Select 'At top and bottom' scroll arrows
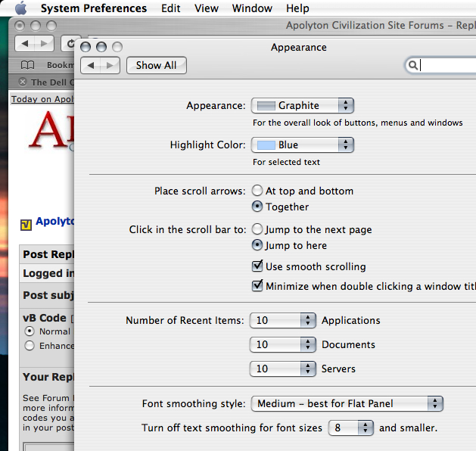 point(257,191)
